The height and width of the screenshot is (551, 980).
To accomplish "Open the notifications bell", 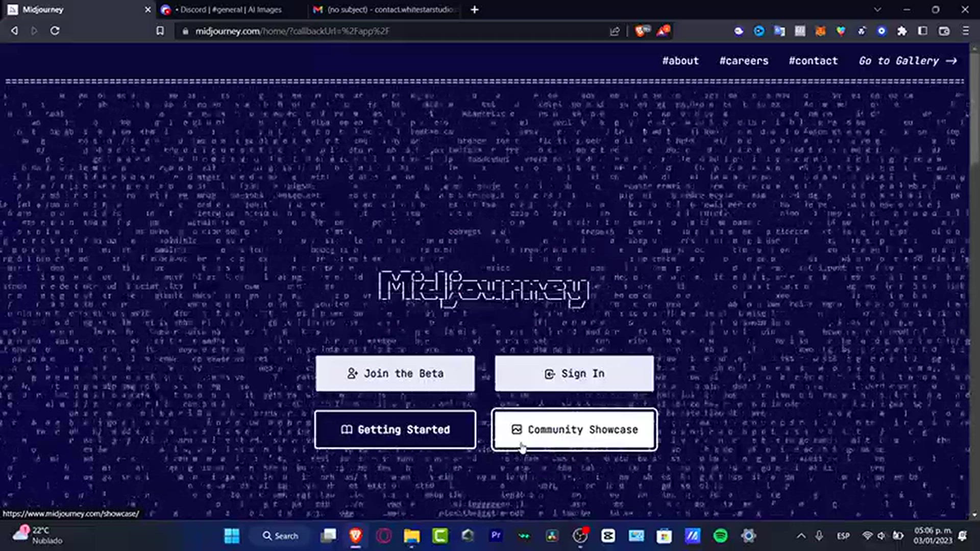I will tap(963, 536).
